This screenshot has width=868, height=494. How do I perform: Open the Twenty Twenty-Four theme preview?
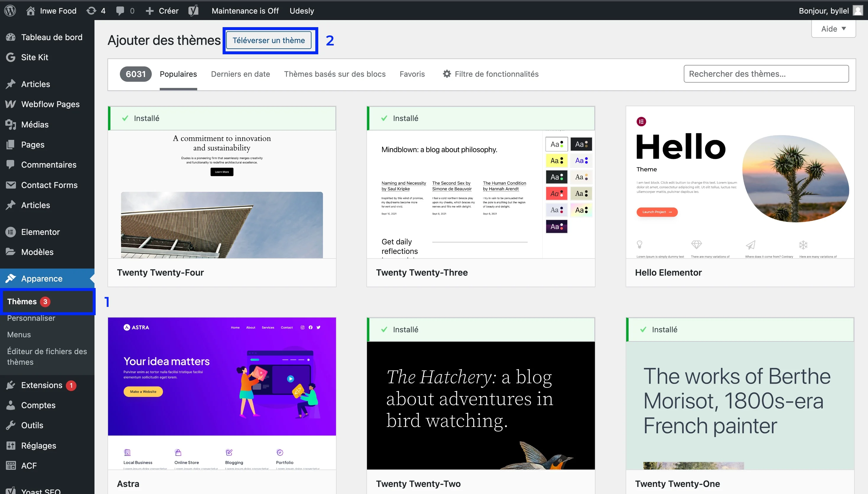(x=222, y=194)
